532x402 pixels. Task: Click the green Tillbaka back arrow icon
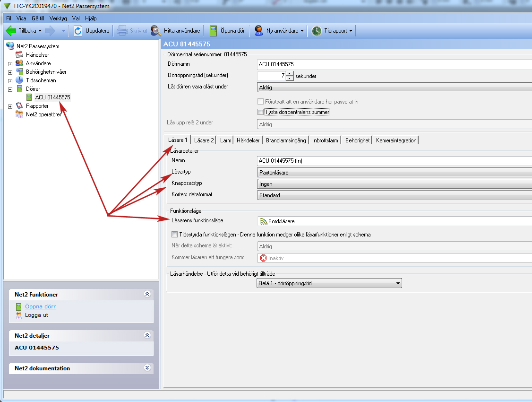11,31
